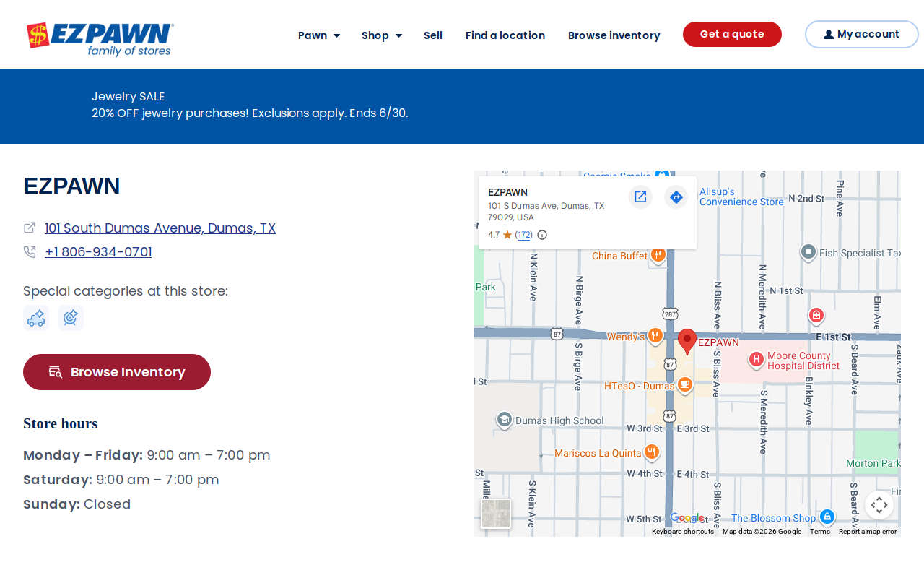This screenshot has height=578, width=924.
Task: Select the second special category icon
Action: pyautogui.click(x=71, y=318)
